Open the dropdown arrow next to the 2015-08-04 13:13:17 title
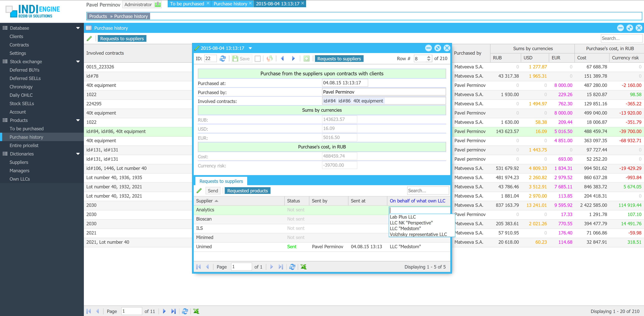The height and width of the screenshot is (316, 644). pos(250,48)
